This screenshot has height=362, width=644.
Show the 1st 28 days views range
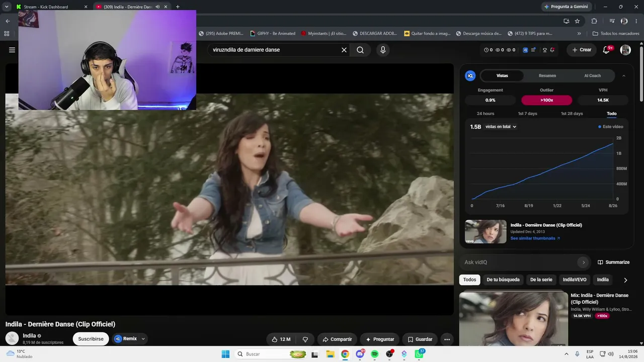572,114
